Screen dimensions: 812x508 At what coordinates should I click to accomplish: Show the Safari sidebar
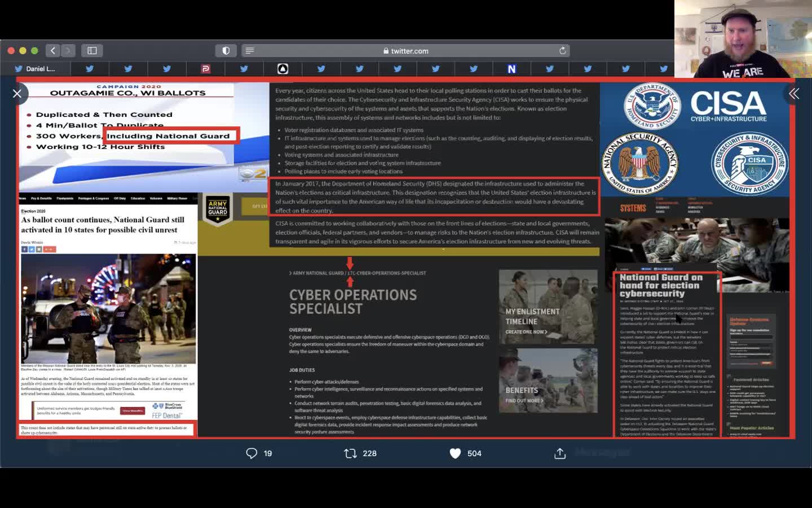(x=92, y=51)
